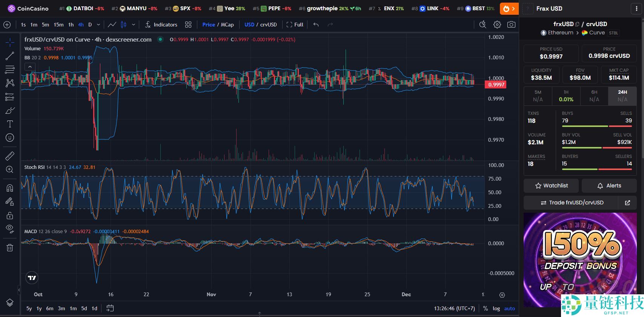Select the ruler measure tool
644x317 pixels.
click(10, 156)
